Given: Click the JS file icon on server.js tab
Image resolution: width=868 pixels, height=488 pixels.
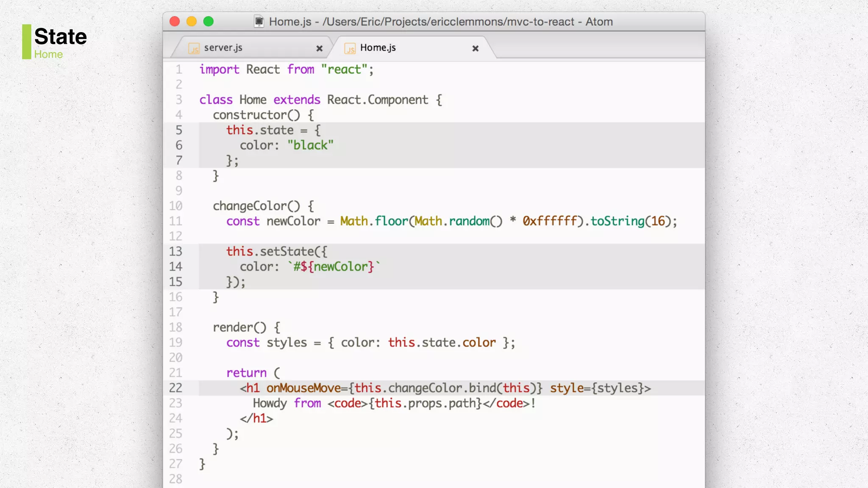Looking at the screenshot, I should pos(194,49).
